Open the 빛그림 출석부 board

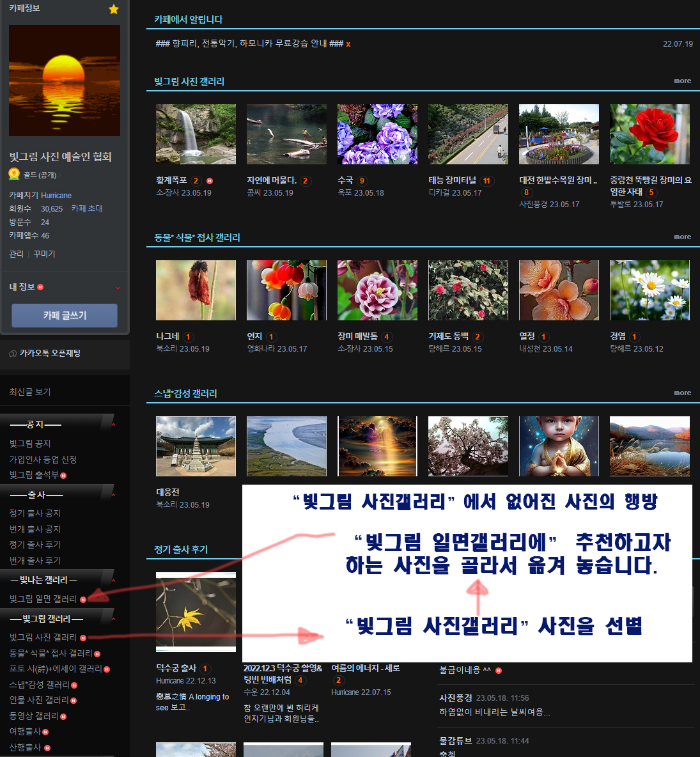pyautogui.click(x=34, y=475)
